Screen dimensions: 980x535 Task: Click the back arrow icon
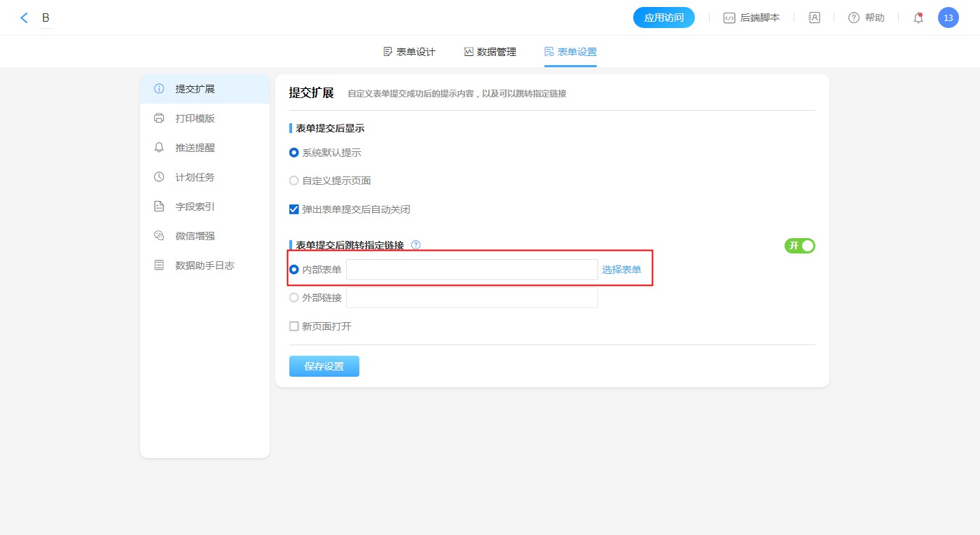coord(25,18)
